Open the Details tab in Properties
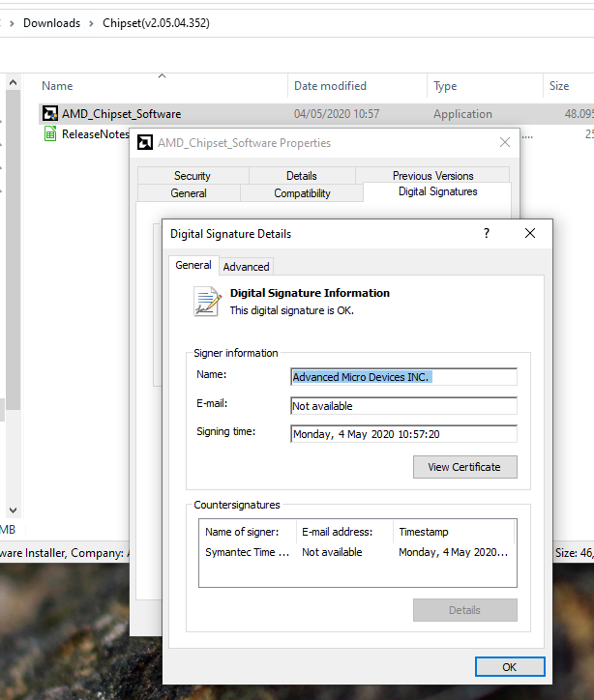 [302, 175]
